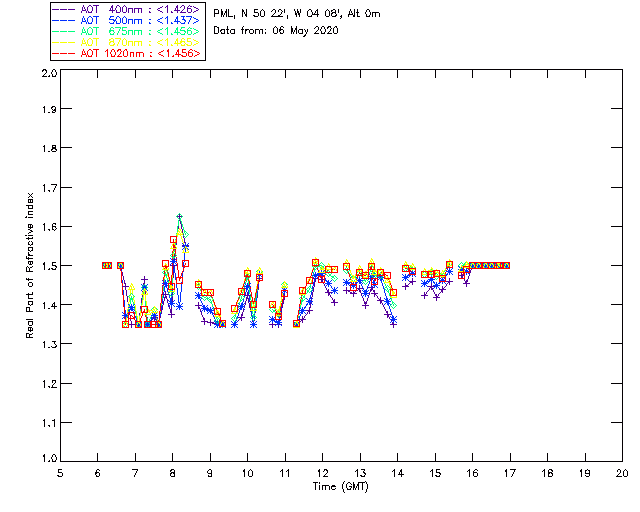The image size is (640, 512).
Task: Click the 20 tick label on time axis
Action: [x=622, y=472]
